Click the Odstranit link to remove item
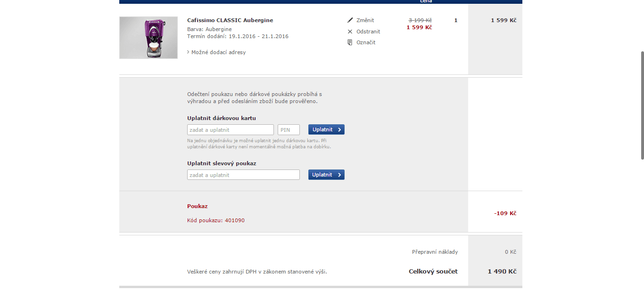This screenshot has width=644, height=298. (368, 32)
